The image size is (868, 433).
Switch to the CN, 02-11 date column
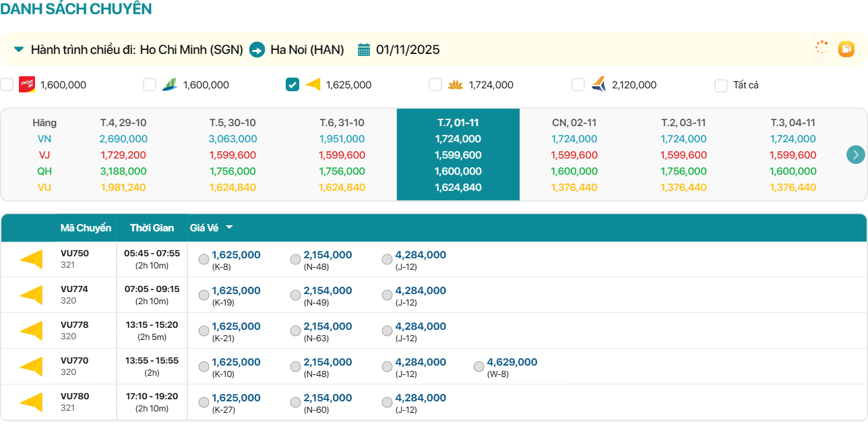(574, 123)
